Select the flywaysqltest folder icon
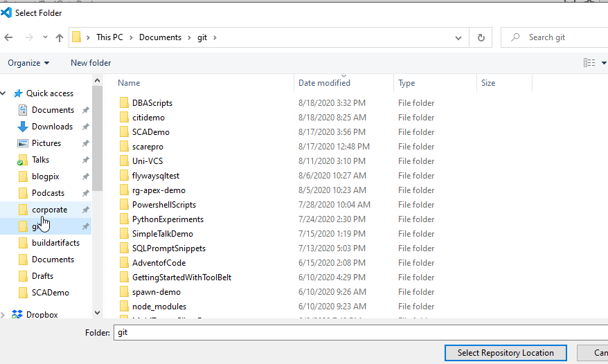Image resolution: width=608 pixels, height=364 pixels. [x=124, y=176]
